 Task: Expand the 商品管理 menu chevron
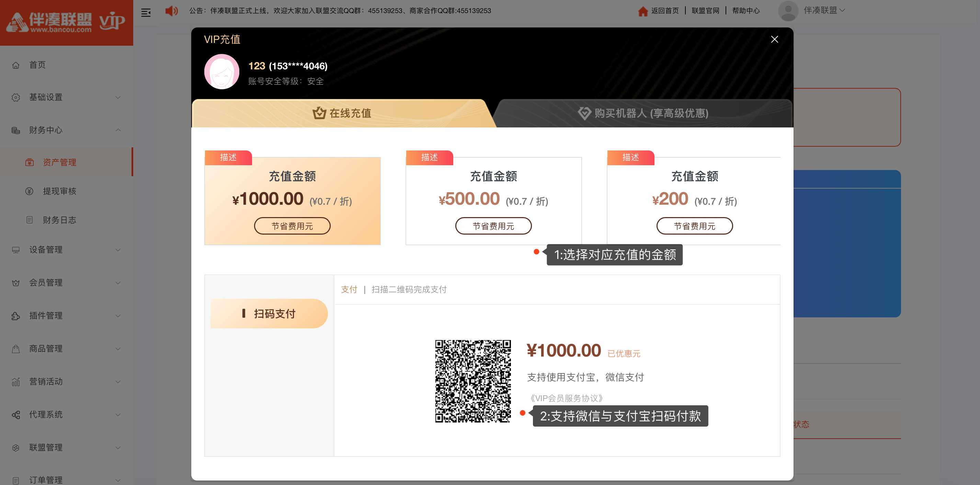click(118, 349)
